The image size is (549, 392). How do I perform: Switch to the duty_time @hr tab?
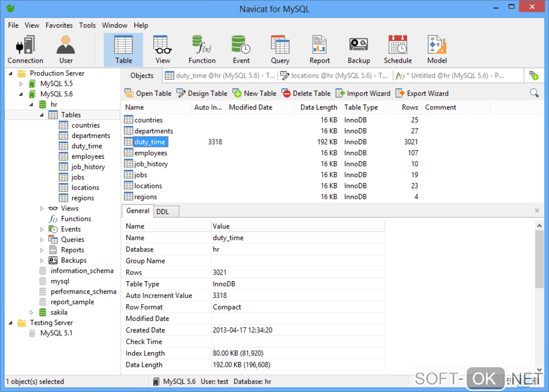pyautogui.click(x=220, y=76)
